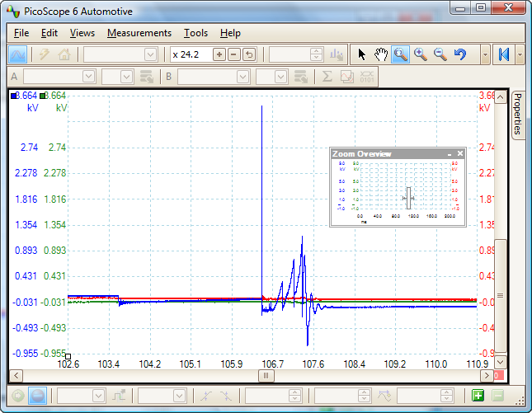The width and height of the screenshot is (532, 413).
Task: Decrease the horizontal zoom factor with minus
Action: (233, 54)
